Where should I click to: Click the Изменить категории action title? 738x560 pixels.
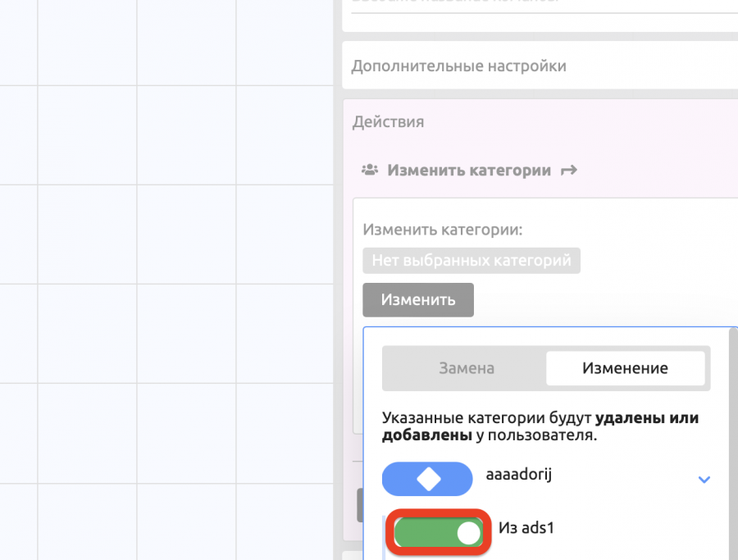point(469,170)
